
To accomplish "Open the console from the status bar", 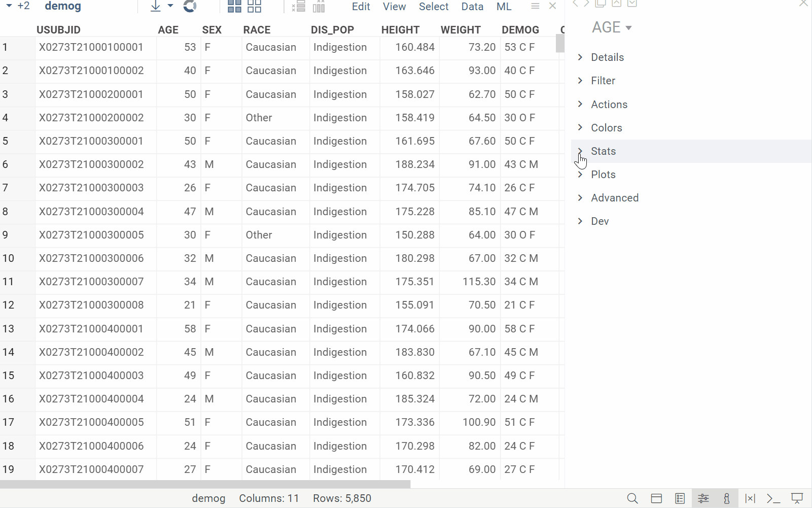I will tap(773, 498).
